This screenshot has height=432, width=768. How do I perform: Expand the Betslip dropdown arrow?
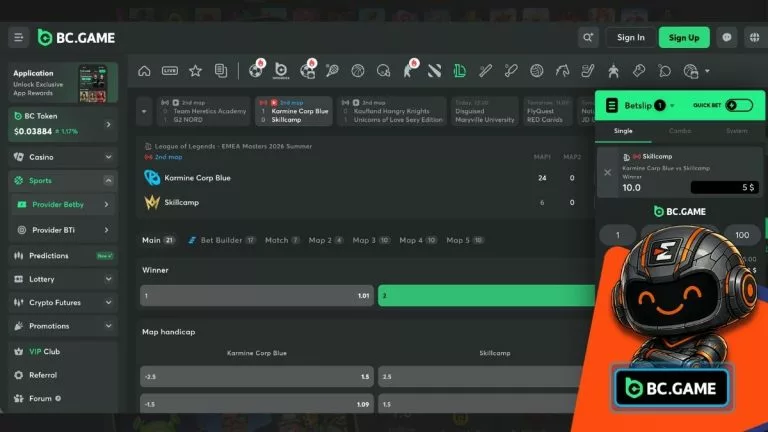click(672, 106)
